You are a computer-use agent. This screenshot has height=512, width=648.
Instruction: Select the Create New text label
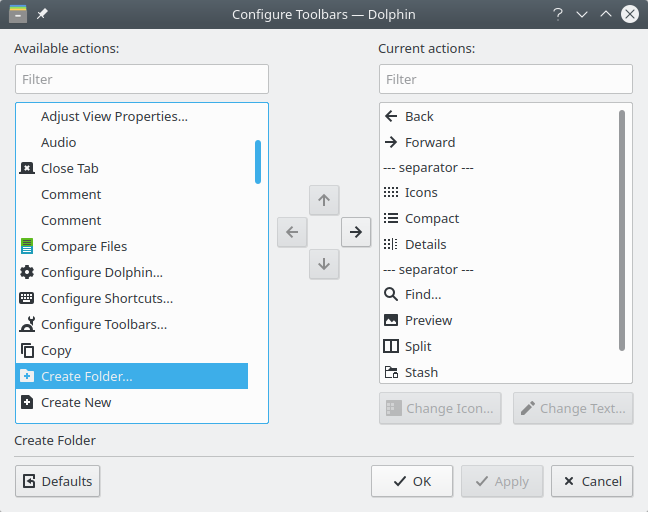tap(76, 402)
